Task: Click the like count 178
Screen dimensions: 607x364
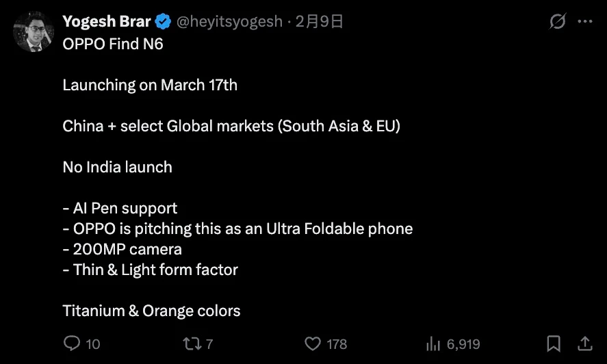Action: 337,344
